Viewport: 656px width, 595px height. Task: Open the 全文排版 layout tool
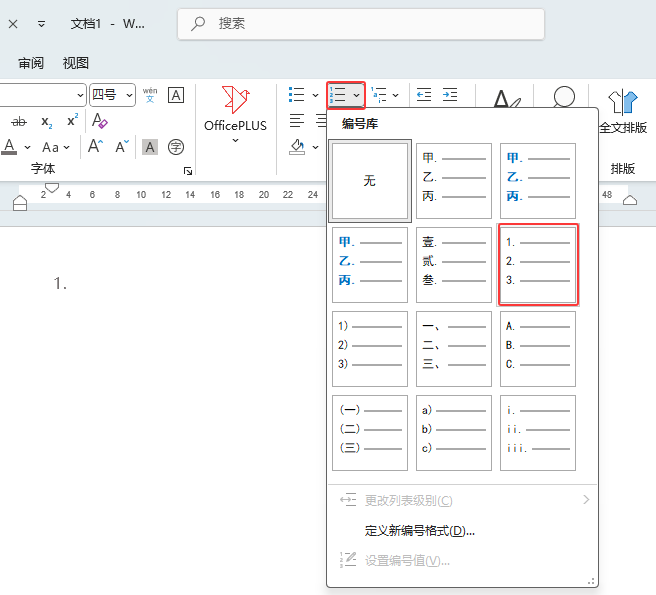click(x=623, y=112)
